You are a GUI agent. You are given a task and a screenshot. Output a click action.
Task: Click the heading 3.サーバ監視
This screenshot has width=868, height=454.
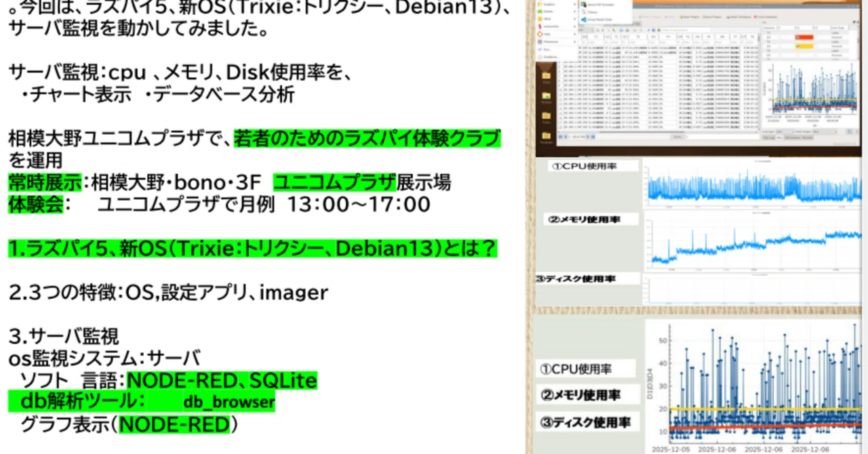64,335
